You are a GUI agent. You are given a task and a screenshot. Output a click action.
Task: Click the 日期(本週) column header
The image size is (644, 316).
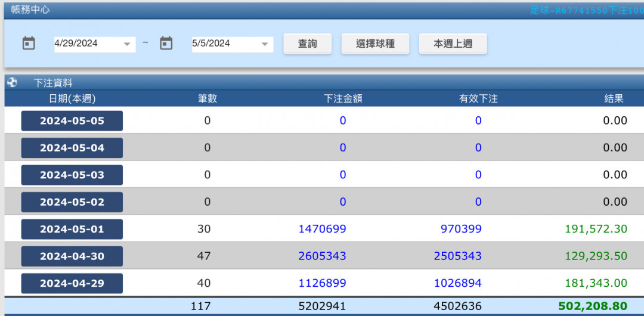click(x=72, y=98)
